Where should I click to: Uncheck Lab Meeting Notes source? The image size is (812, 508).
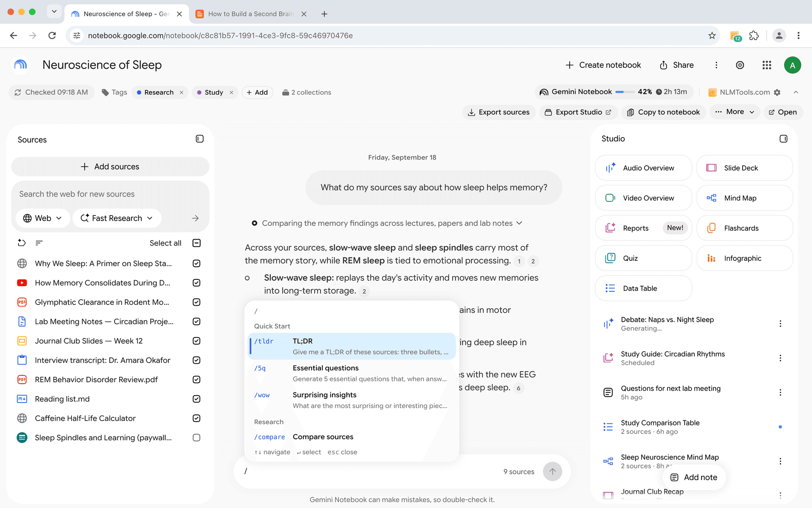point(196,321)
